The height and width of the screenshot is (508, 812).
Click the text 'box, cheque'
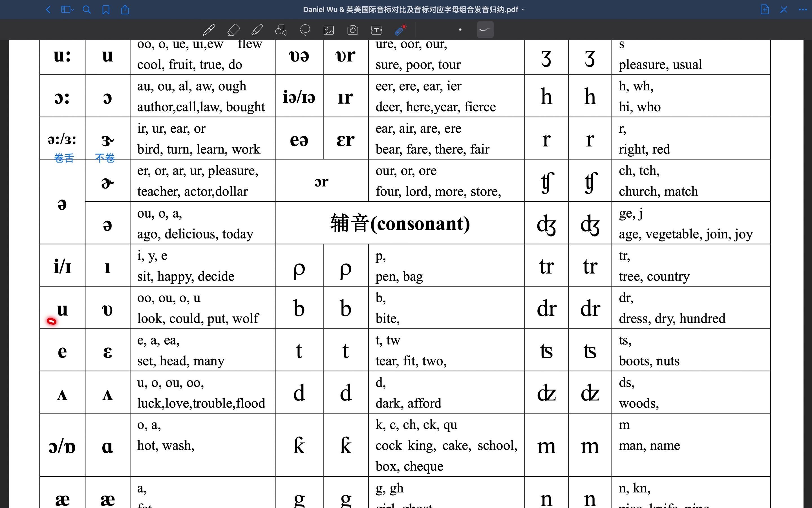click(409, 466)
